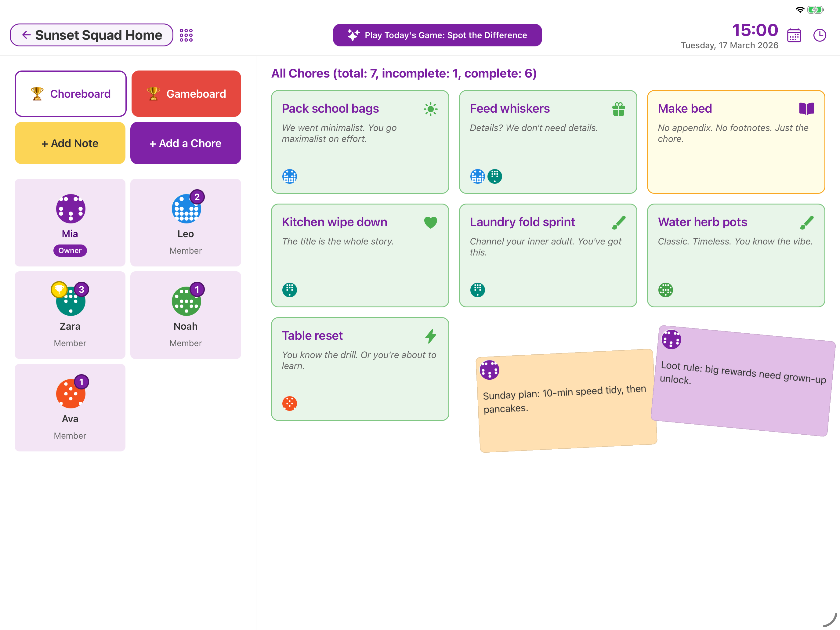Switch to the Gameboard tab
840x630 pixels.
pyautogui.click(x=186, y=93)
